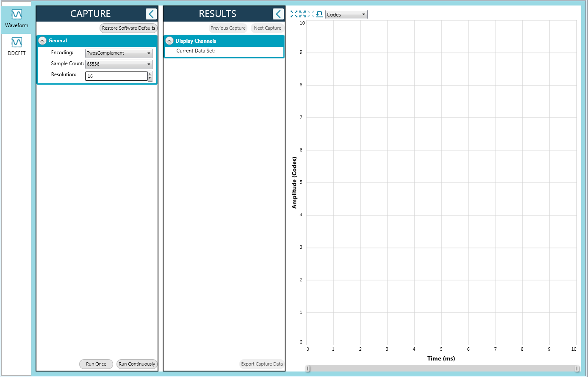Click the second boxed-arrows zoom icon above graph
Image resolution: width=588 pixels, height=377 pixels.
(302, 14)
